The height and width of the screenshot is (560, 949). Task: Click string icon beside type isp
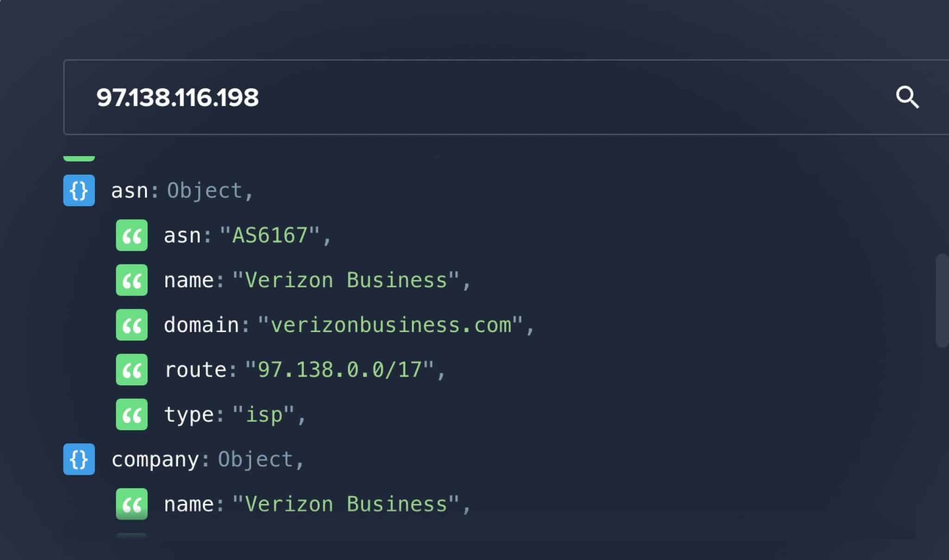[132, 415]
